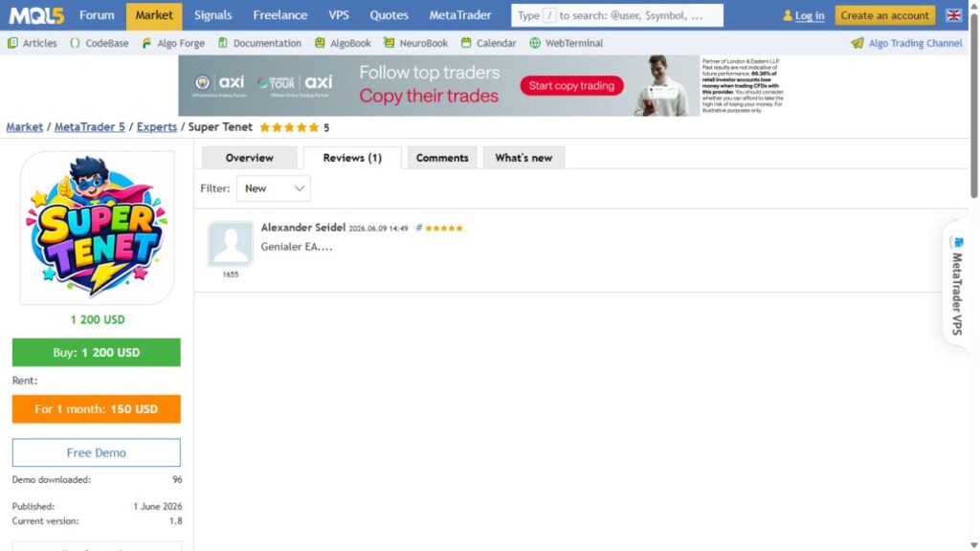Screen dimensions: 980x551
Task: Click the Demo downloaded count 96
Action: click(177, 480)
